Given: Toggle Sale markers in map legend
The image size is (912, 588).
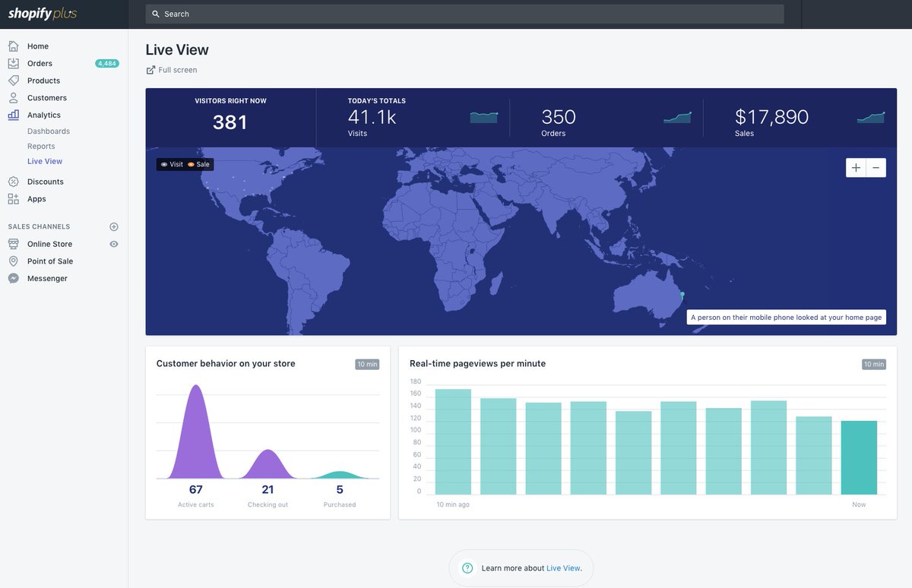Looking at the screenshot, I should 198,164.
